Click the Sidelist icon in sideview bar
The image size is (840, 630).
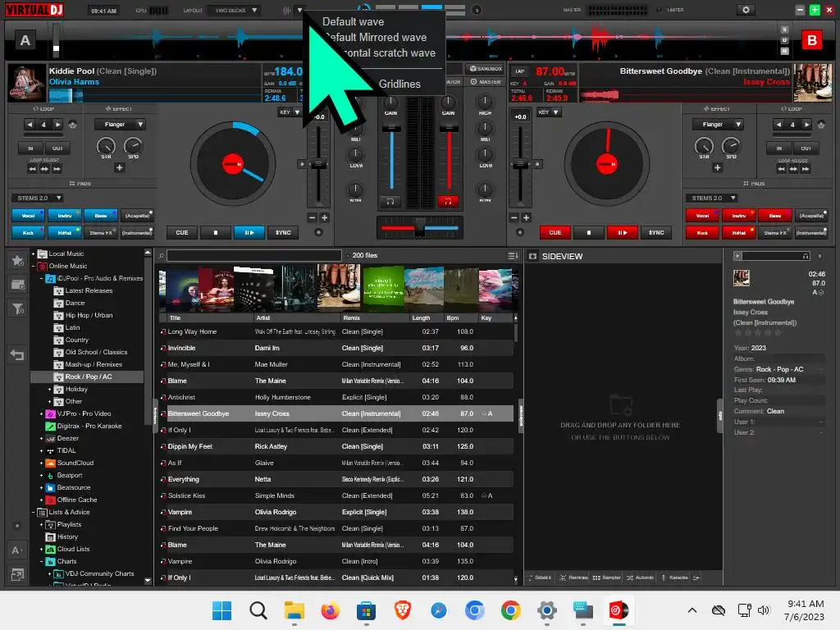(540, 577)
